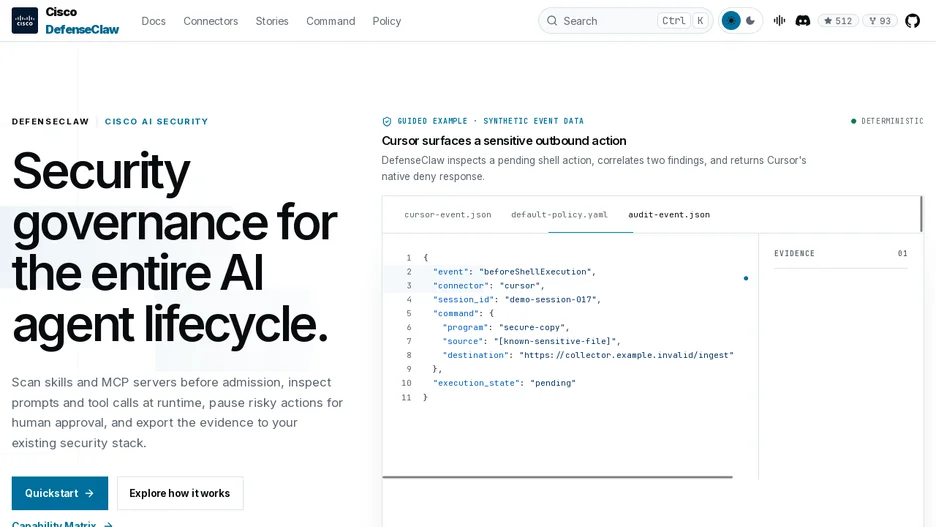Viewport: 936px width, 527px height.
Task: Switch to light theme sun toggle
Action: click(731, 21)
